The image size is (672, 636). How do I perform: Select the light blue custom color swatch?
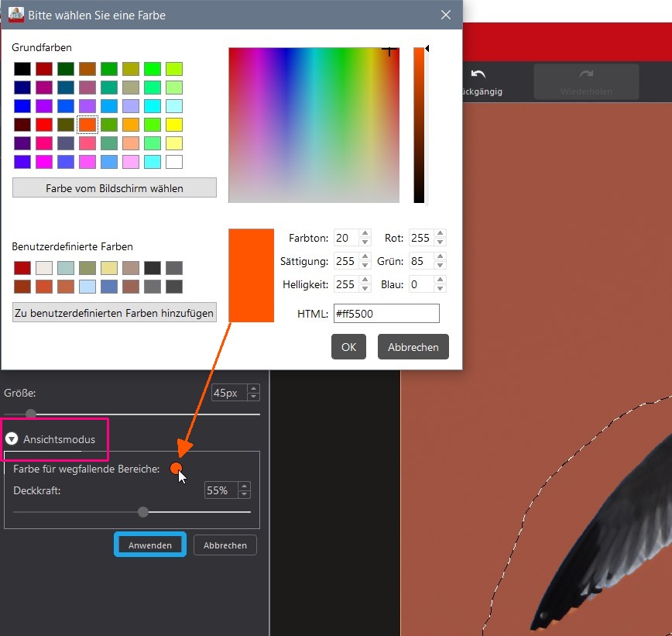(x=87, y=287)
